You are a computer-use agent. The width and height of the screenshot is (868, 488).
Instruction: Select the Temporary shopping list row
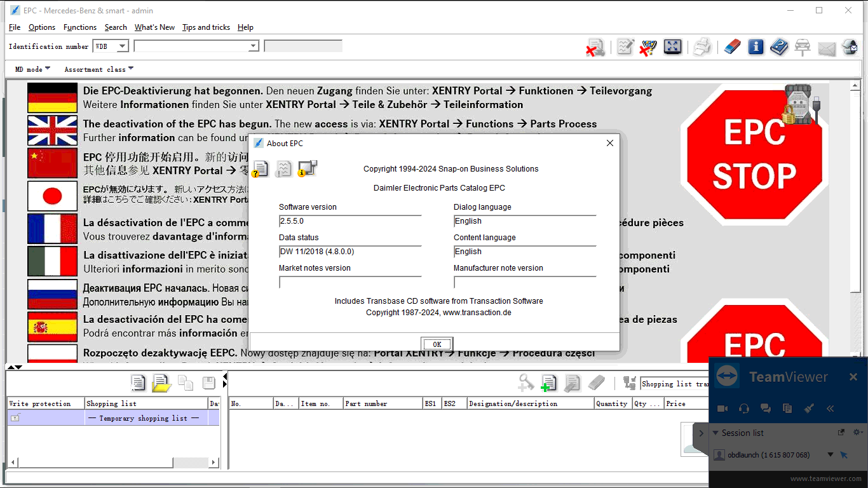click(143, 418)
